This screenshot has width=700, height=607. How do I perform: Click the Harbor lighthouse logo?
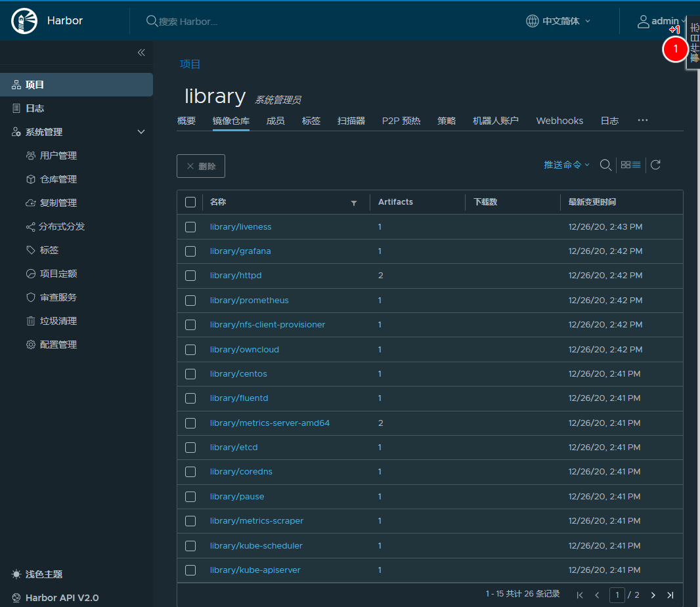point(24,21)
